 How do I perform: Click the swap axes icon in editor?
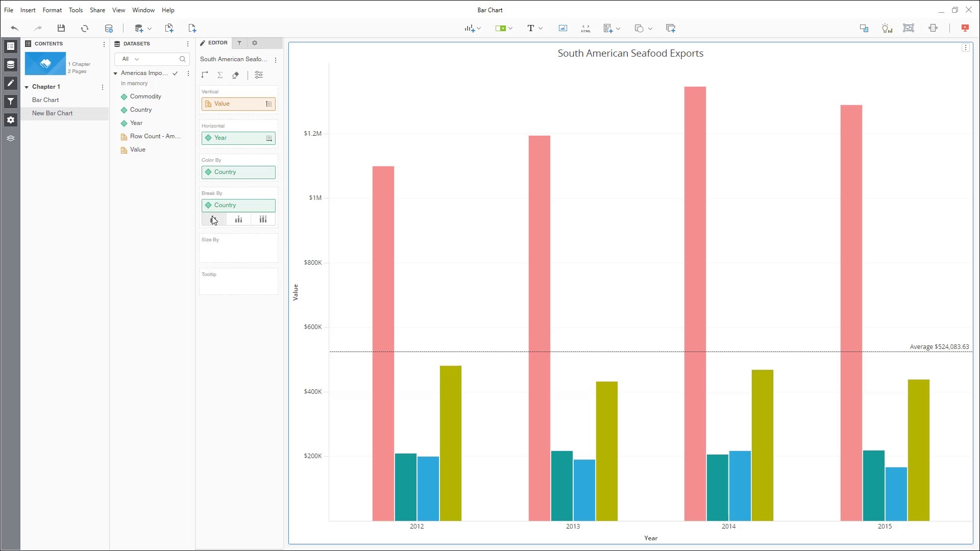(x=205, y=75)
